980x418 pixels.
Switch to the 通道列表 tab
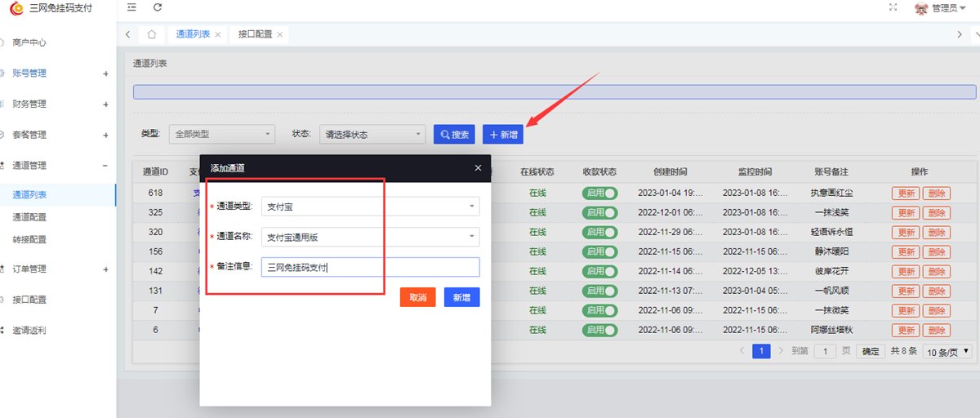point(193,34)
